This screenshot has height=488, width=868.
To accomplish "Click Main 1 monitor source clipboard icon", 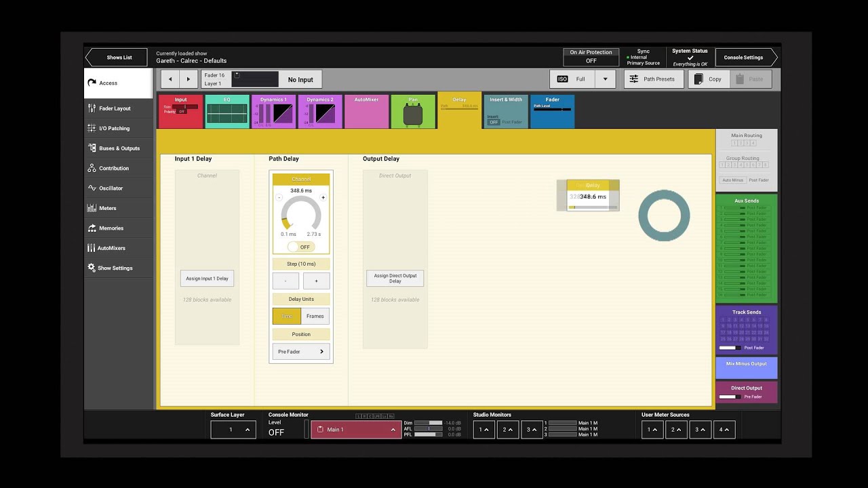I will pos(320,430).
